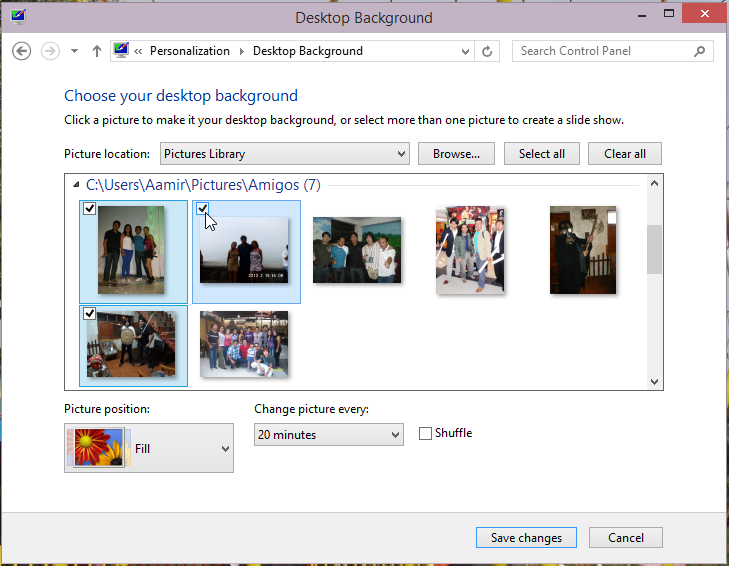Uncheck the checkbox on the beach photo
Screen dimensions: 729x566
tap(202, 209)
